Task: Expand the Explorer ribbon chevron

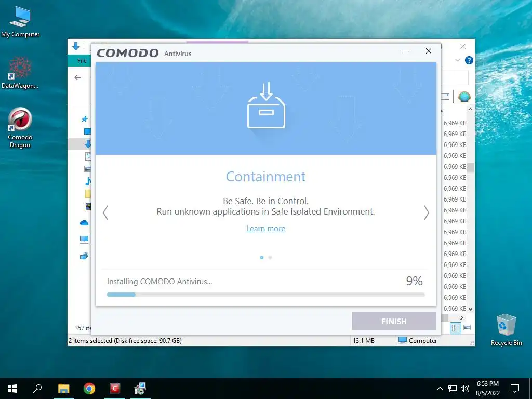Action: [x=458, y=60]
